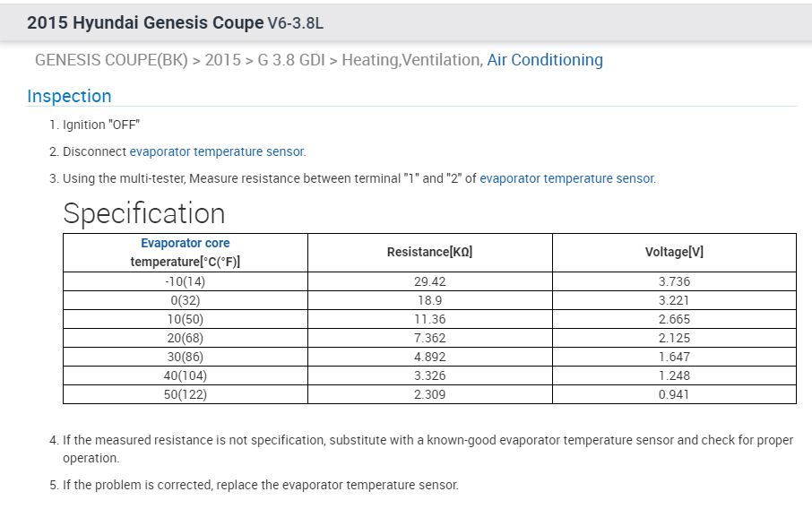Click the evaporator temperature sensor link in step 3
The image size is (812, 509).
pyautogui.click(x=566, y=178)
